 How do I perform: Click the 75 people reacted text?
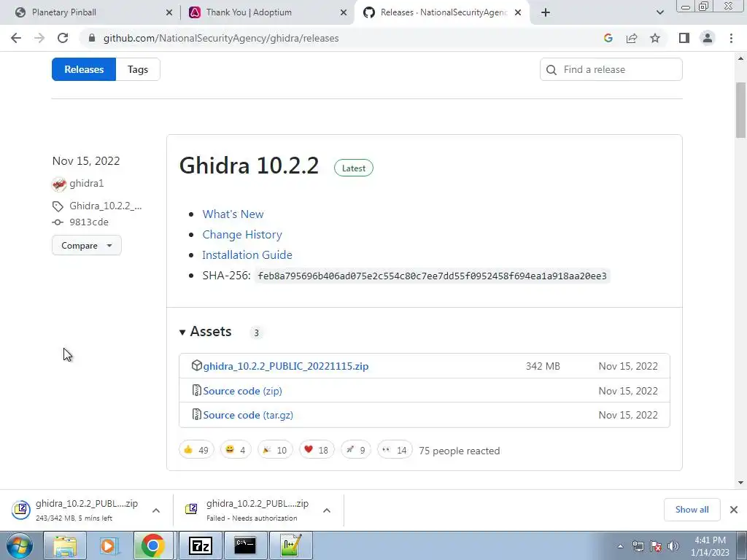coord(460,451)
